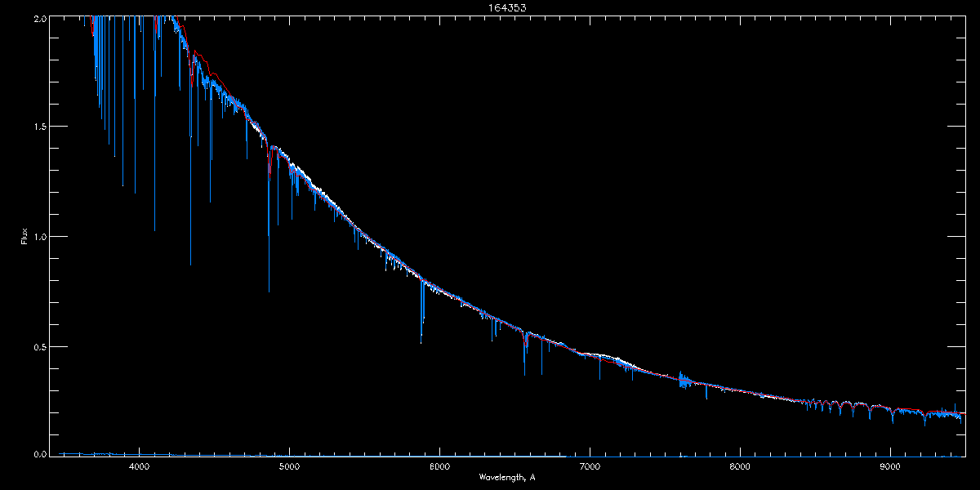
Task: Select the 1.5 flux tick label
Action: [39, 127]
